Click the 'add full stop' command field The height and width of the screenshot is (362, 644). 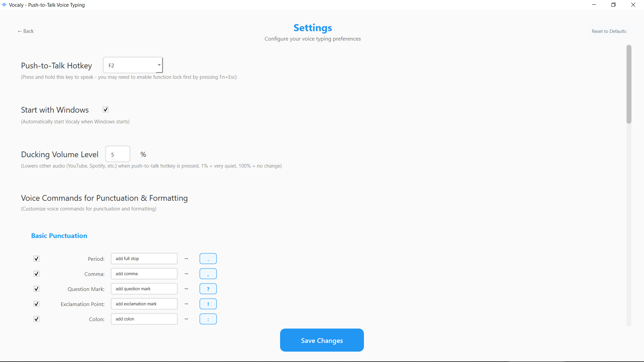144,259
